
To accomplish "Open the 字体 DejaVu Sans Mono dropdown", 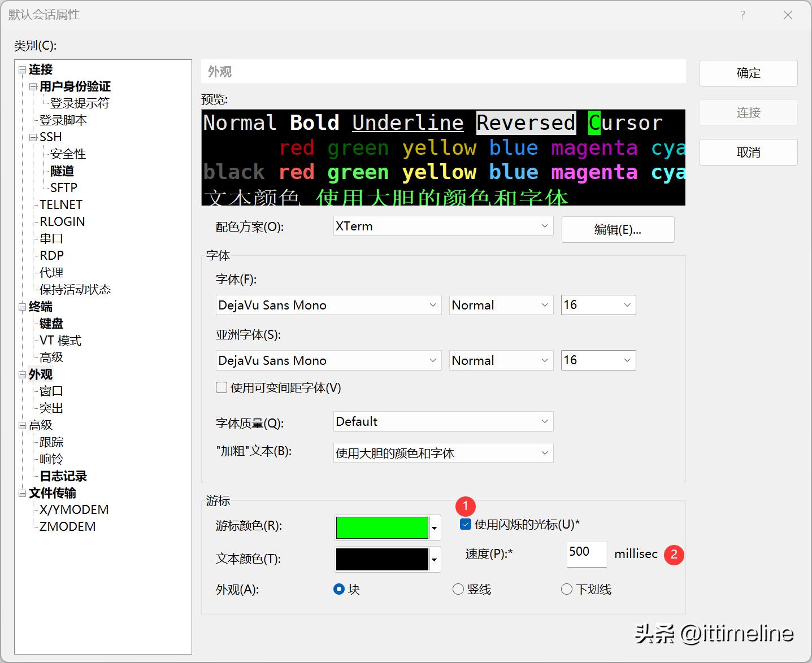I will pos(328,306).
